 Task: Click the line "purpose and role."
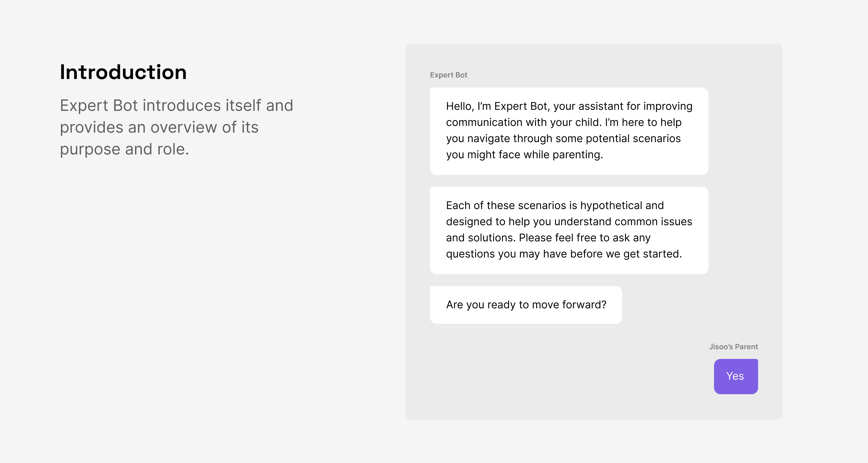(124, 149)
